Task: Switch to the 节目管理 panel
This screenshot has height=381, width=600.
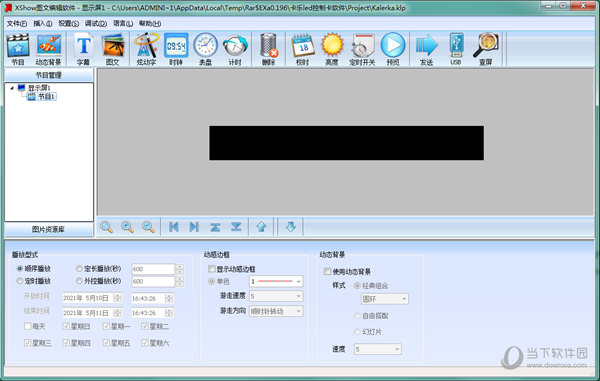Action: 49,75
